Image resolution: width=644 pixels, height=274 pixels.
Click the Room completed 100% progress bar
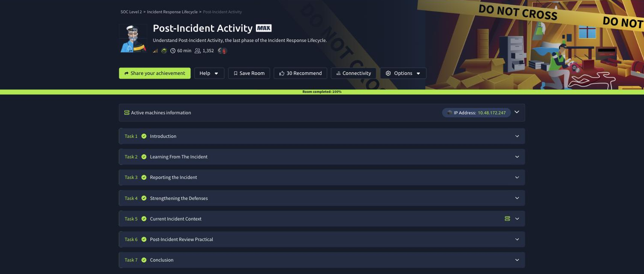pyautogui.click(x=322, y=92)
